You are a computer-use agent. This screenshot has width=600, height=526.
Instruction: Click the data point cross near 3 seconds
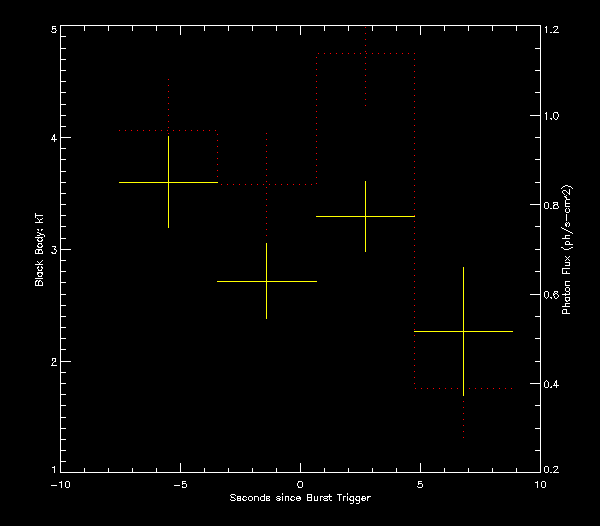point(365,216)
